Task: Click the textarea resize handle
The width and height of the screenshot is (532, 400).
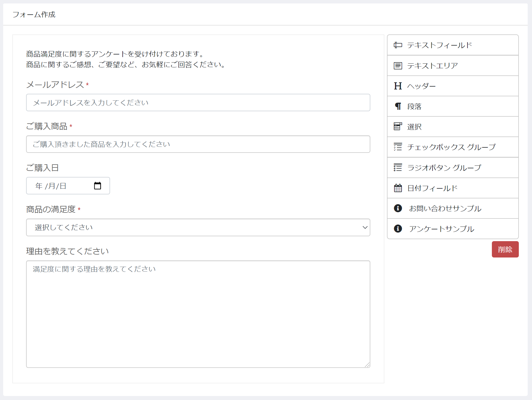Action: coord(367,365)
